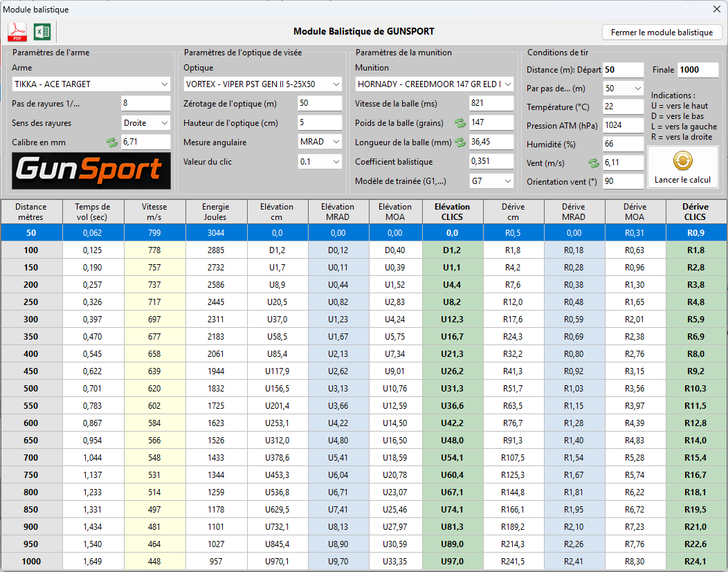
Task: Click the Energie Joules column header
Action: pyautogui.click(x=216, y=212)
